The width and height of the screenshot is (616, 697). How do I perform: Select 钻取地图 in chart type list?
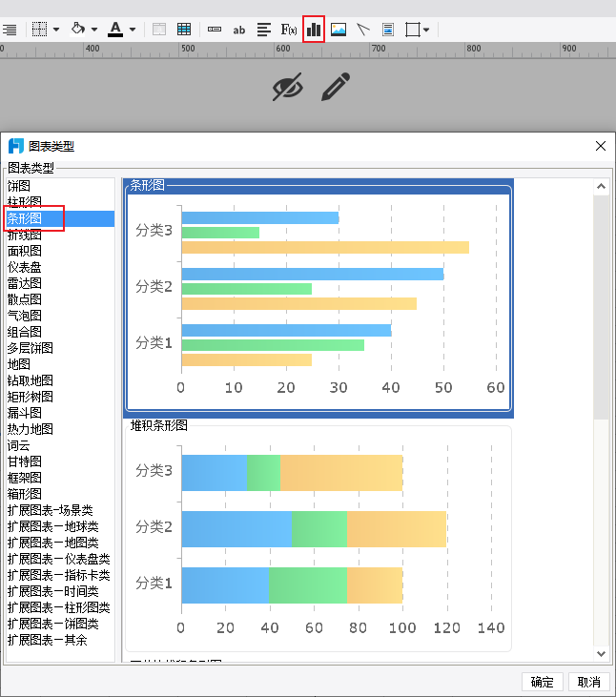click(x=60, y=380)
